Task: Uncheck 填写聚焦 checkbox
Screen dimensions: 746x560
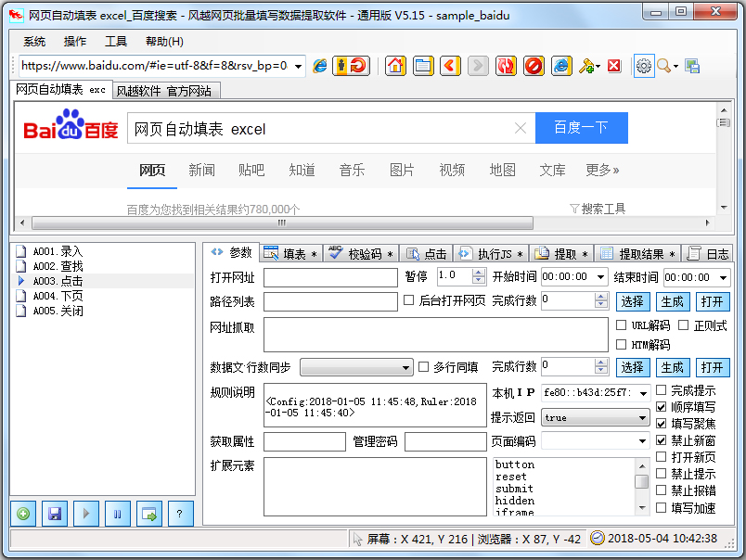Action: [661, 423]
